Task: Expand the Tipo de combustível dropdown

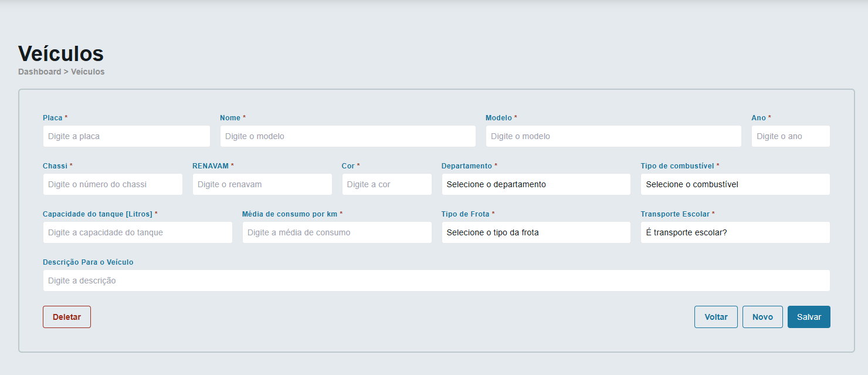Action: click(x=735, y=184)
